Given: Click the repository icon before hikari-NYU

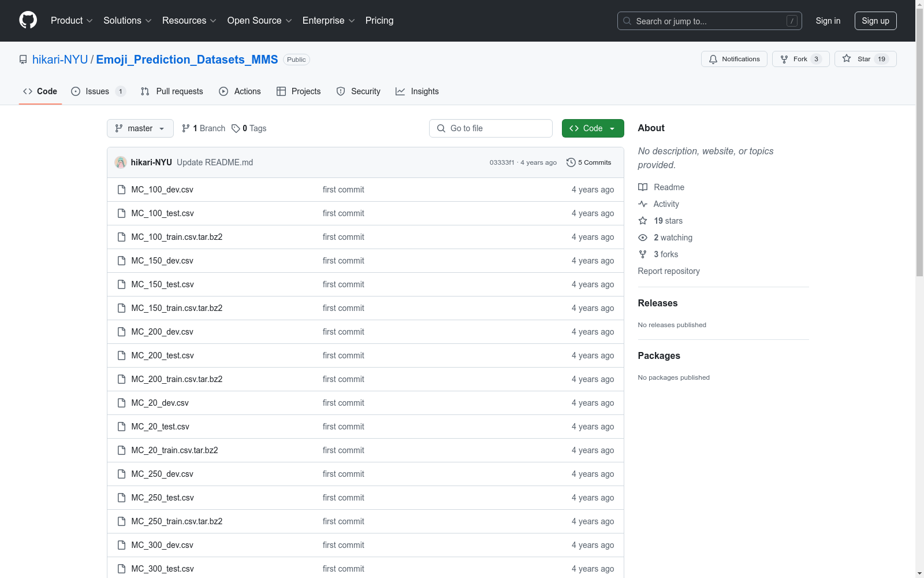Looking at the screenshot, I should point(23,60).
